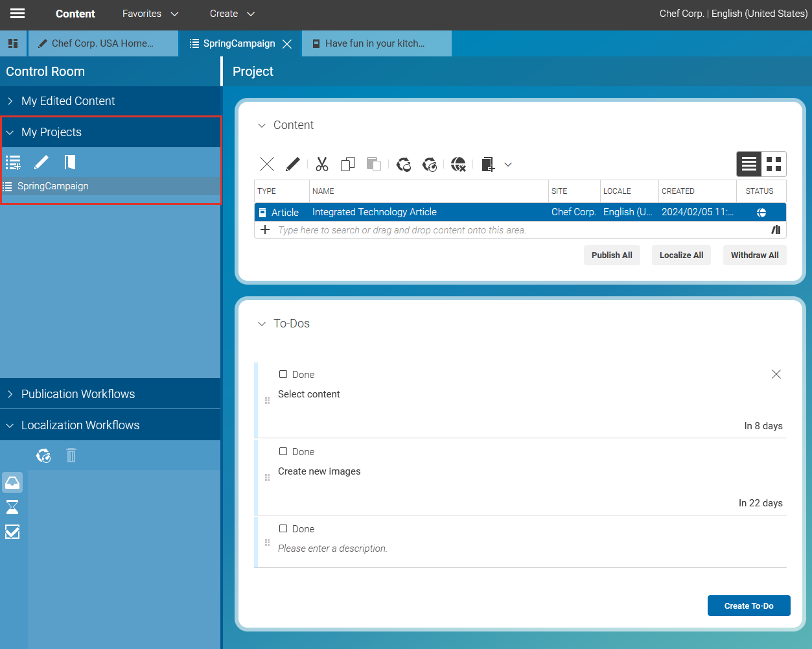Screen dimensions: 812x649
Task: Open content for editing with the pencil icon
Action: (x=292, y=164)
